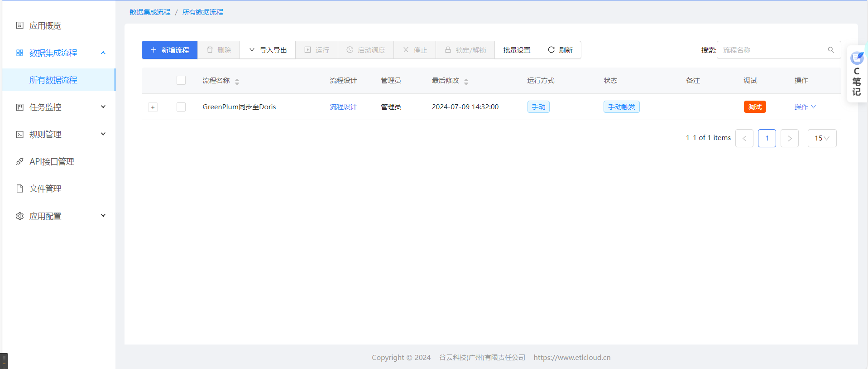The height and width of the screenshot is (369, 868).
Task: Click the 规则管理 sidebar icon
Action: tap(20, 135)
